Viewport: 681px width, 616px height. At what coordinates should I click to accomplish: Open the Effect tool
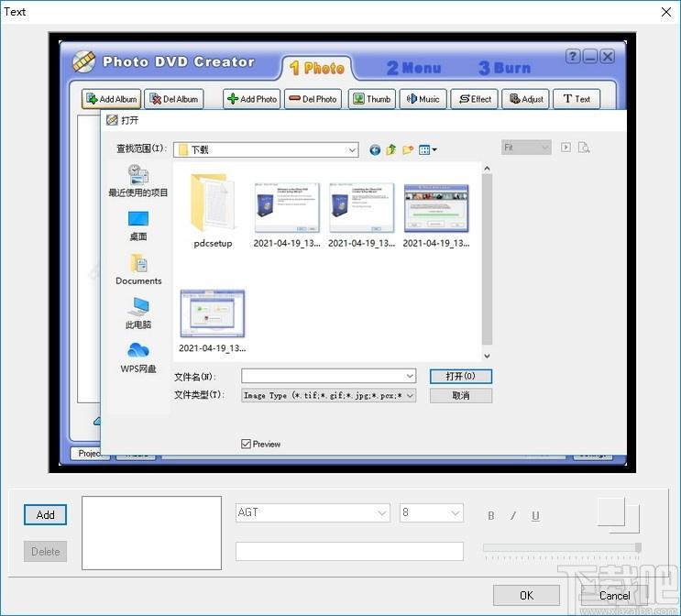pyautogui.click(x=474, y=99)
